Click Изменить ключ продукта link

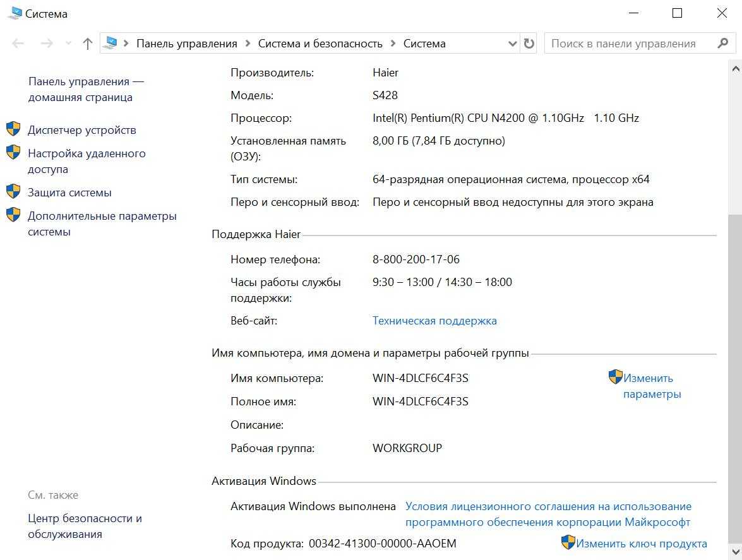click(641, 544)
